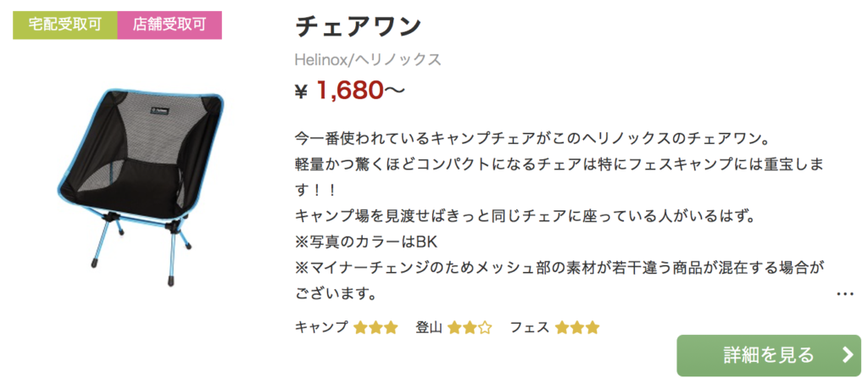Click the 登山 rating label
This screenshot has width=868, height=384.
tap(429, 327)
